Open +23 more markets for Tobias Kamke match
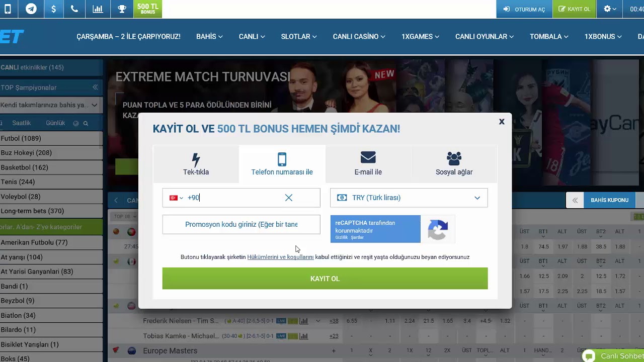Viewport: 644px width, 362px height. click(334, 336)
